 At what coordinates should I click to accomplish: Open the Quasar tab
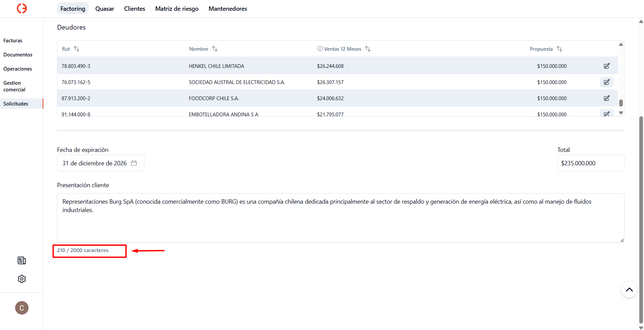click(x=105, y=8)
